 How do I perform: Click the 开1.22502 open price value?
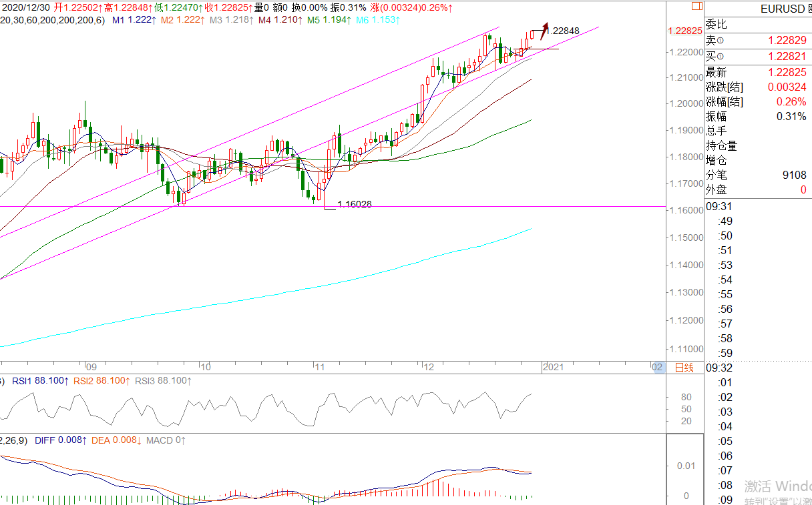tap(78, 7)
